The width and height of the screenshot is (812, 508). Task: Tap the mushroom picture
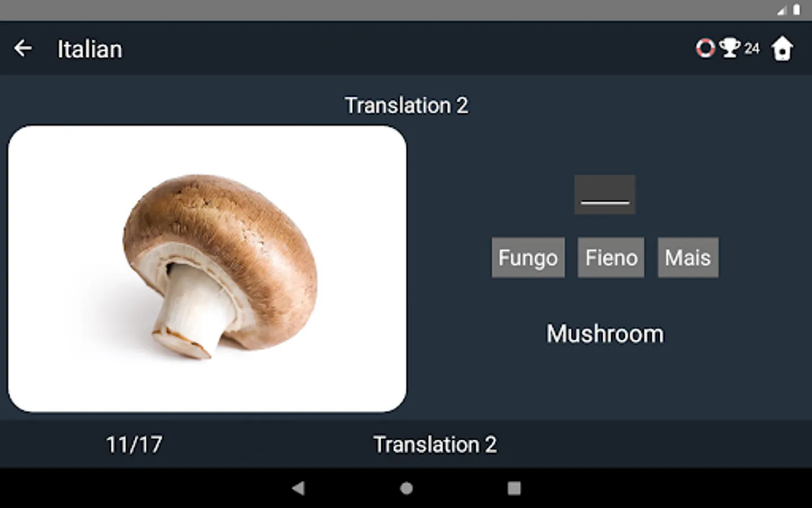(x=207, y=269)
